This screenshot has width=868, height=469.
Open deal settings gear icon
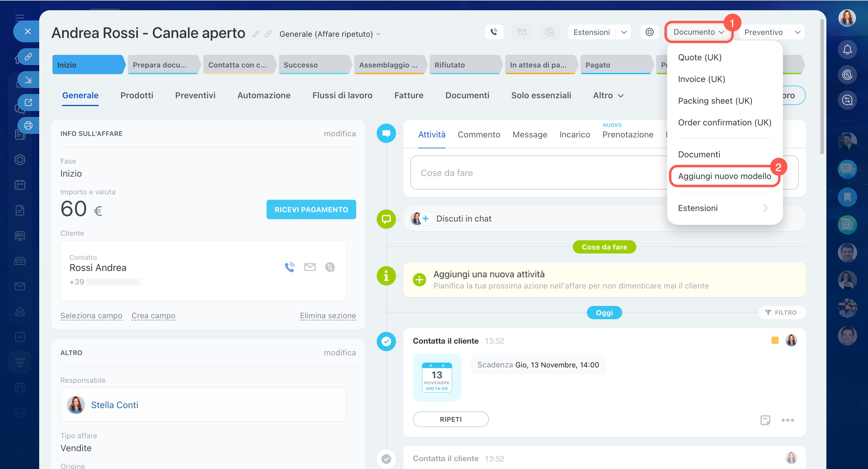pyautogui.click(x=649, y=32)
